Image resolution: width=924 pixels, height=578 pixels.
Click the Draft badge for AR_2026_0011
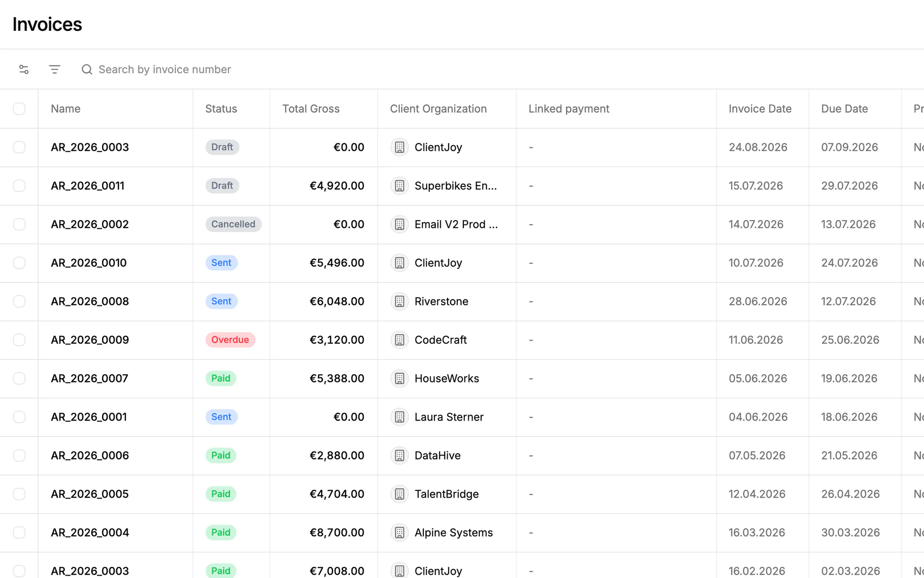(x=222, y=186)
